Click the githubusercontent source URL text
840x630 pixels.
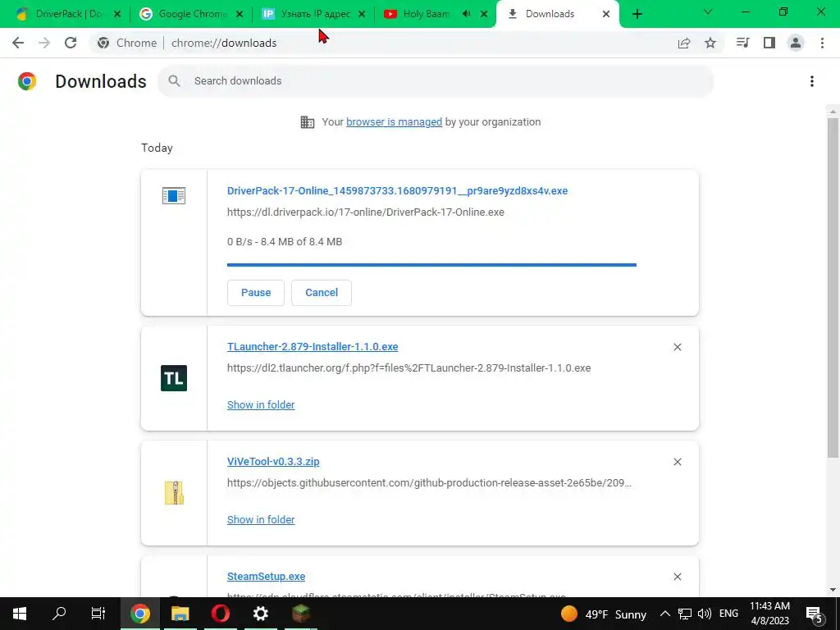click(429, 482)
